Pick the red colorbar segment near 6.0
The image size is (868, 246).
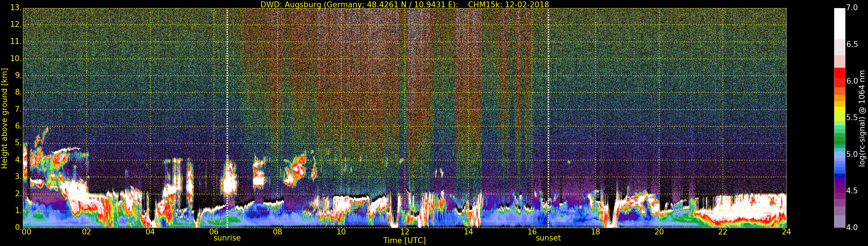839,78
